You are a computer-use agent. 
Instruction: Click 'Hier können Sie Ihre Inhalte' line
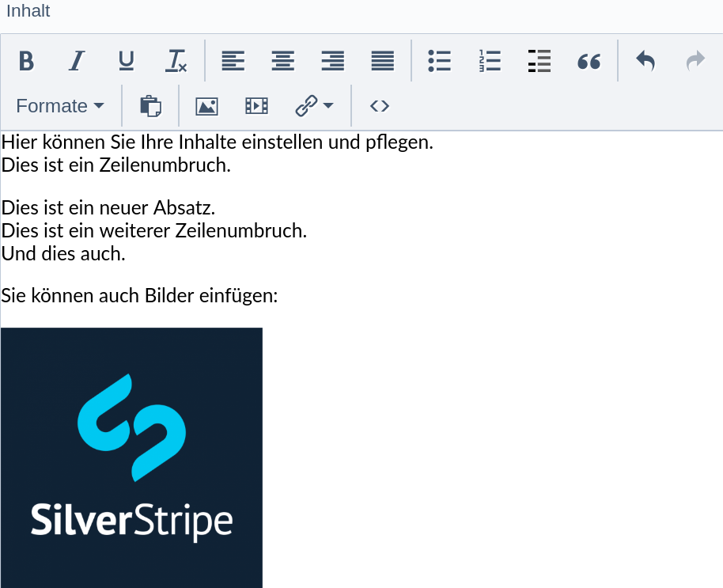pyautogui.click(x=218, y=142)
